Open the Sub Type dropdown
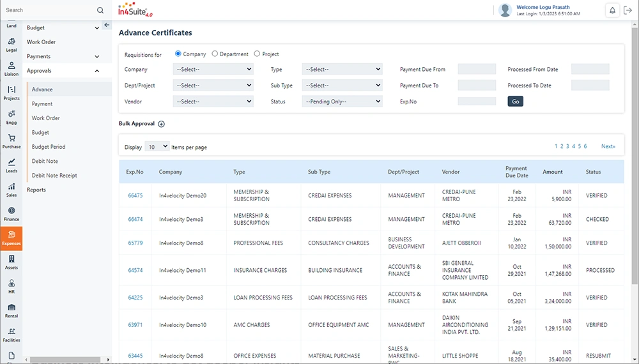Screen dimensions: 639x364 click(342, 86)
